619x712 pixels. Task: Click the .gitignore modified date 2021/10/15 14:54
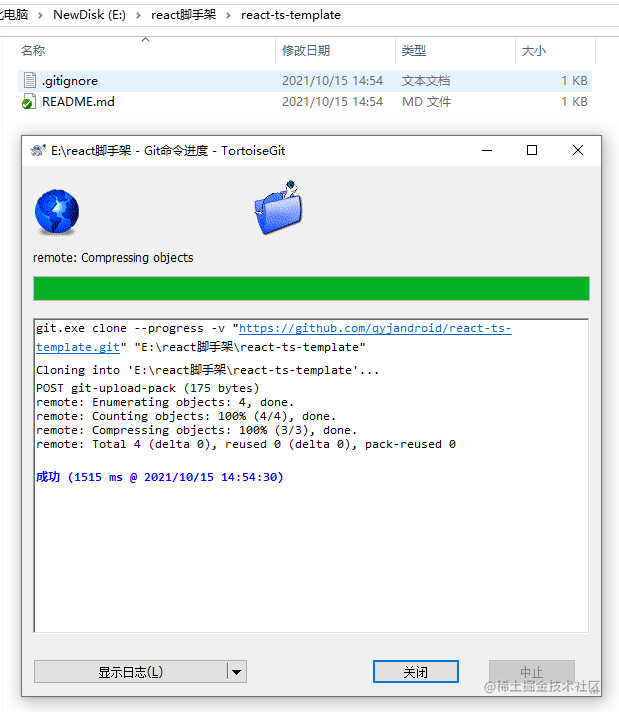(x=332, y=81)
